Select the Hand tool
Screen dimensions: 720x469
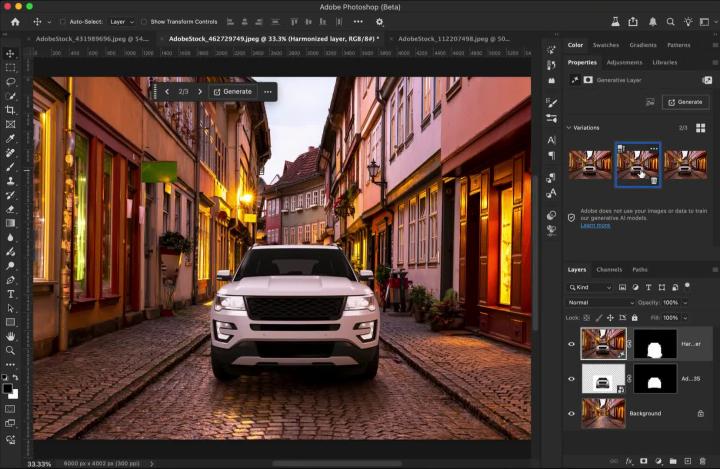pyautogui.click(x=10, y=336)
